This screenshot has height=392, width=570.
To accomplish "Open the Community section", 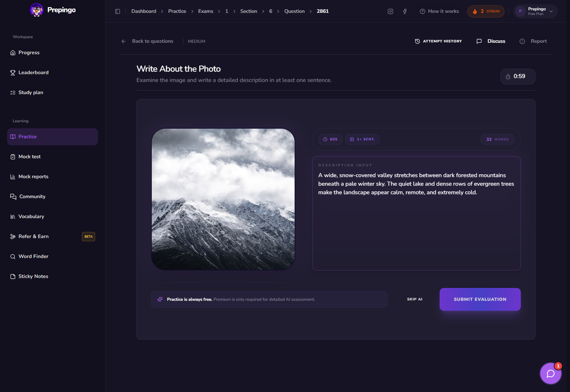I will (x=52, y=197).
